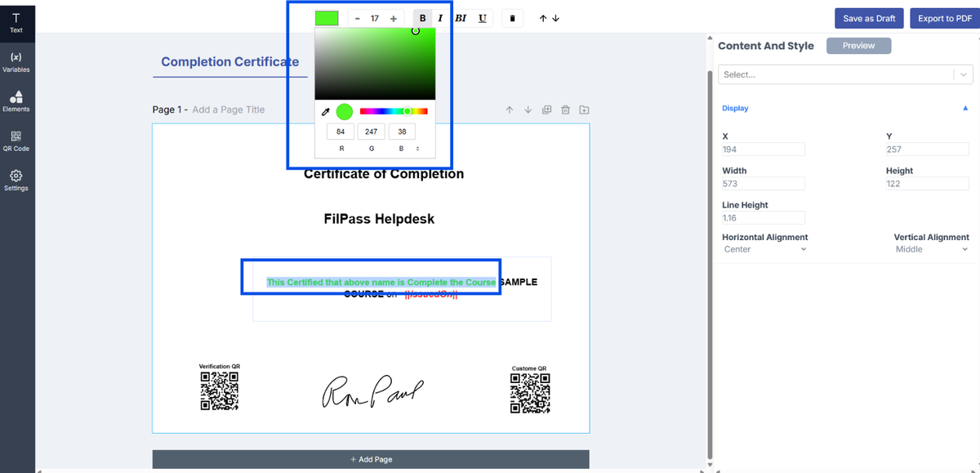The image size is (980, 473).
Task: Move Page 1 down with arrow icon
Action: [x=528, y=109]
